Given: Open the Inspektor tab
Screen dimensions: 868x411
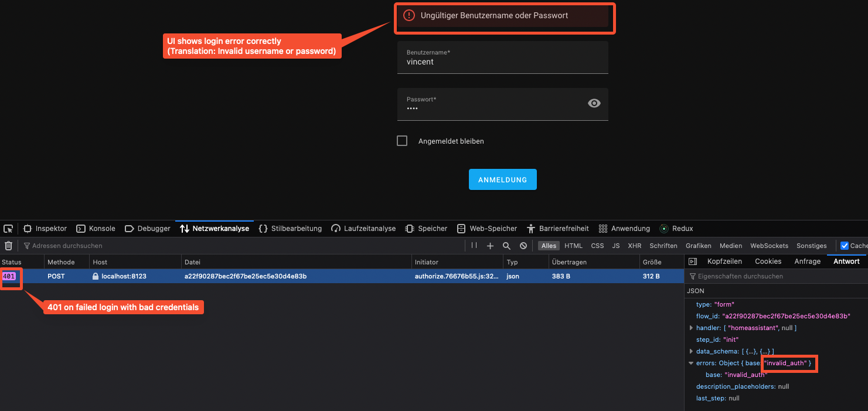Looking at the screenshot, I should 46,229.
